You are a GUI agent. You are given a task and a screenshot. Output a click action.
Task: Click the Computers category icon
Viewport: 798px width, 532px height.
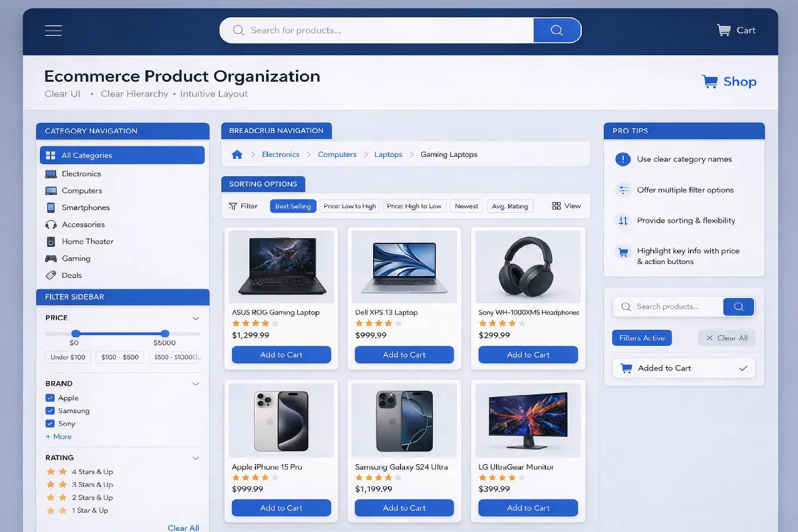(51, 191)
